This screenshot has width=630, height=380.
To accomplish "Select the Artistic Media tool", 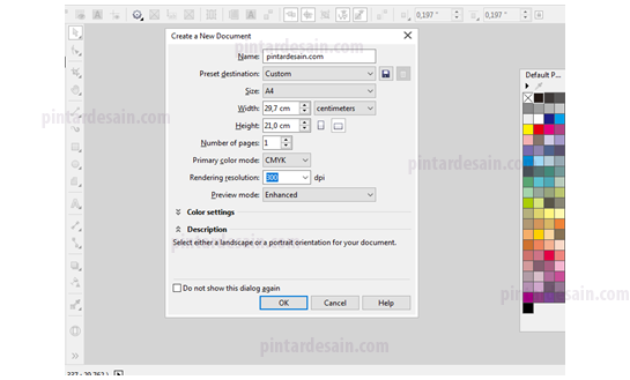I will pyautogui.click(x=76, y=129).
